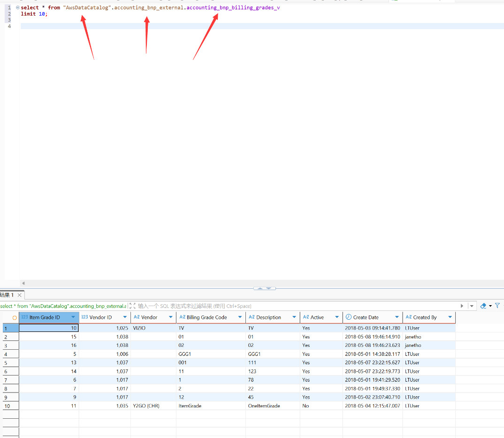Viewport: 504px width, 438px height.
Task: Click the No value in Active column
Action: point(321,406)
